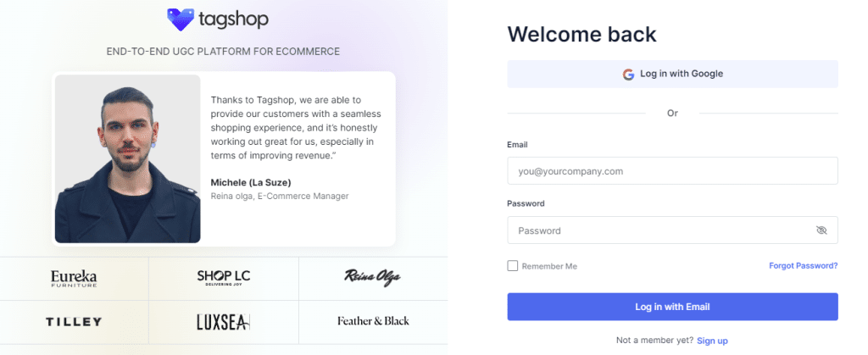This screenshot has width=868, height=355.
Task: Click the tagshop wordmark text
Action: (x=232, y=18)
